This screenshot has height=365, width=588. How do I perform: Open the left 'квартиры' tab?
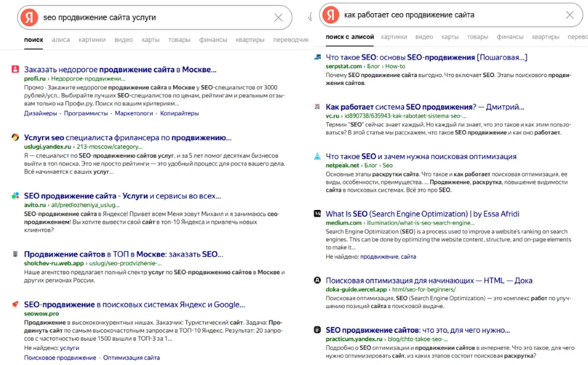click(250, 39)
